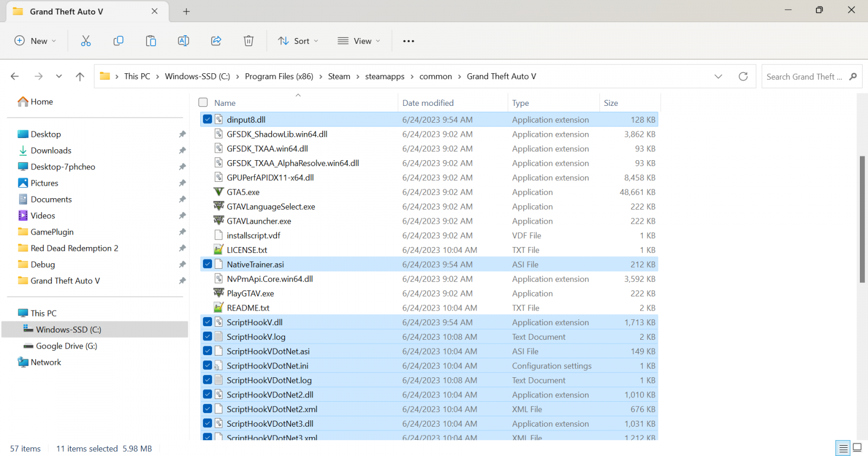
Task: Click the pin icon beside Downloads
Action: pyautogui.click(x=182, y=150)
